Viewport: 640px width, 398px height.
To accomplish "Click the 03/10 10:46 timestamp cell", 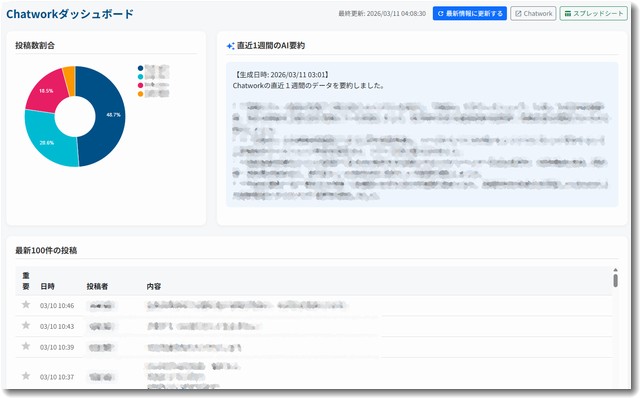I will (57, 305).
